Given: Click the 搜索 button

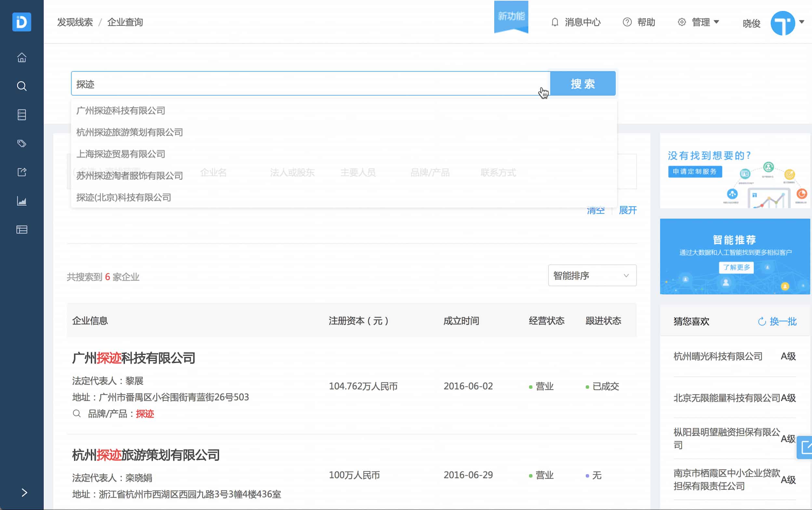Looking at the screenshot, I should (582, 84).
